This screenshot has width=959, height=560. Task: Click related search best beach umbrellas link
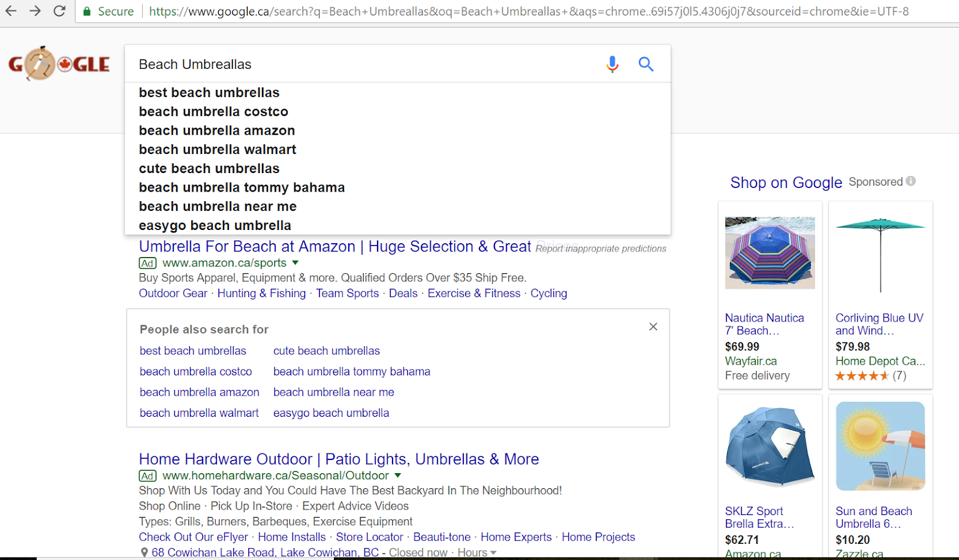(x=193, y=351)
